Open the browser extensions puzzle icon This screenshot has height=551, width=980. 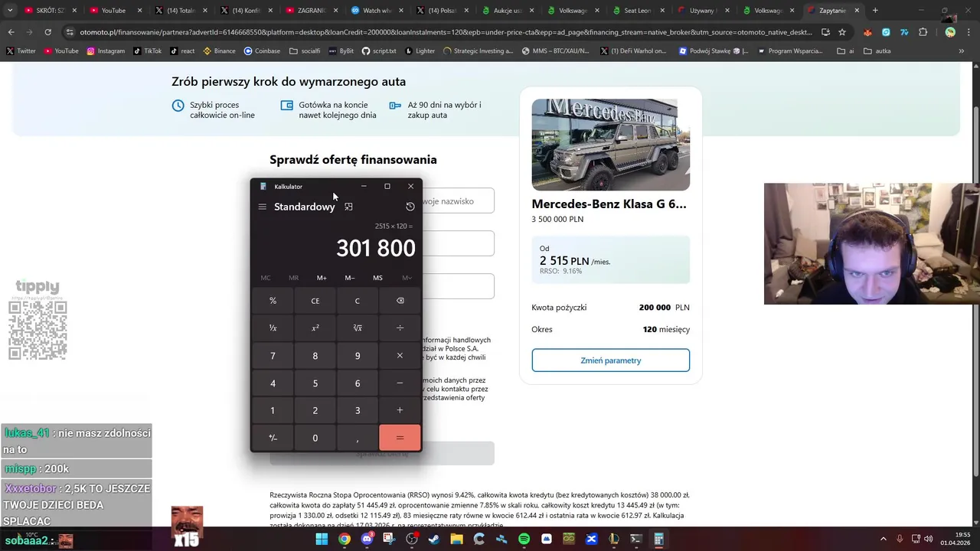click(923, 32)
